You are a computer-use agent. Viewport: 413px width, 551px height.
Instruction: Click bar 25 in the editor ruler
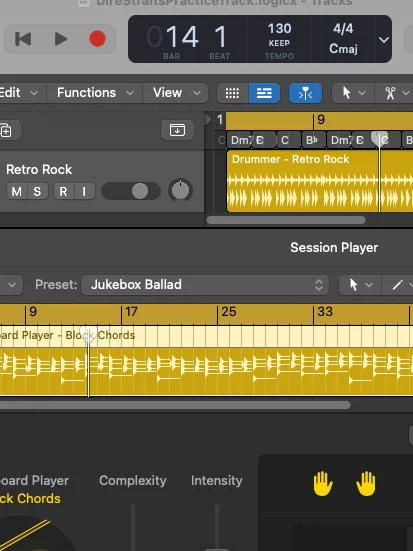pyautogui.click(x=228, y=312)
